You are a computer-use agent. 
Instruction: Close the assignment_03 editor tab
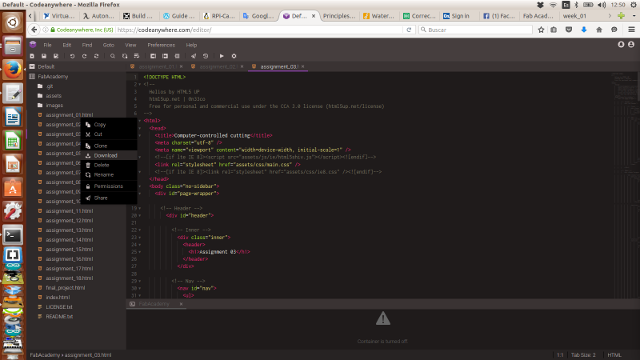(x=303, y=67)
